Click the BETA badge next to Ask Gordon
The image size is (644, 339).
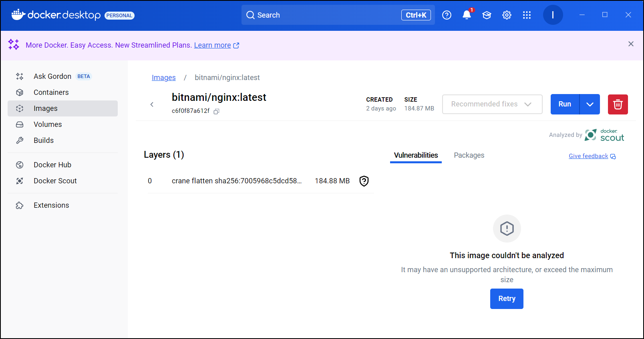(x=84, y=76)
